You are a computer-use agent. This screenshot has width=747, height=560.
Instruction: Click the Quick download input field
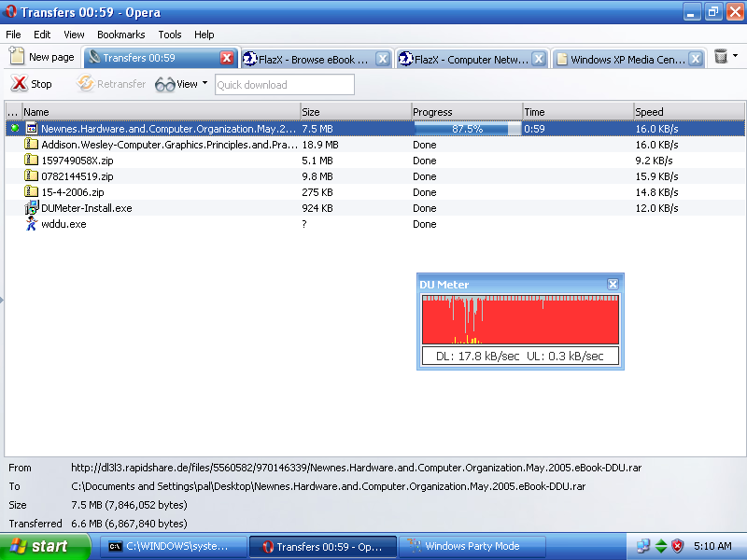click(285, 85)
